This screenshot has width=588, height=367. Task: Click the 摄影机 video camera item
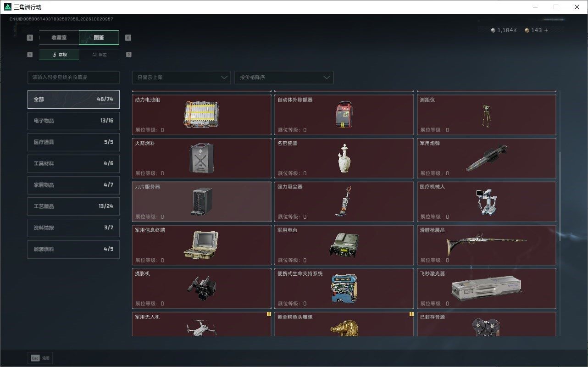(201, 289)
